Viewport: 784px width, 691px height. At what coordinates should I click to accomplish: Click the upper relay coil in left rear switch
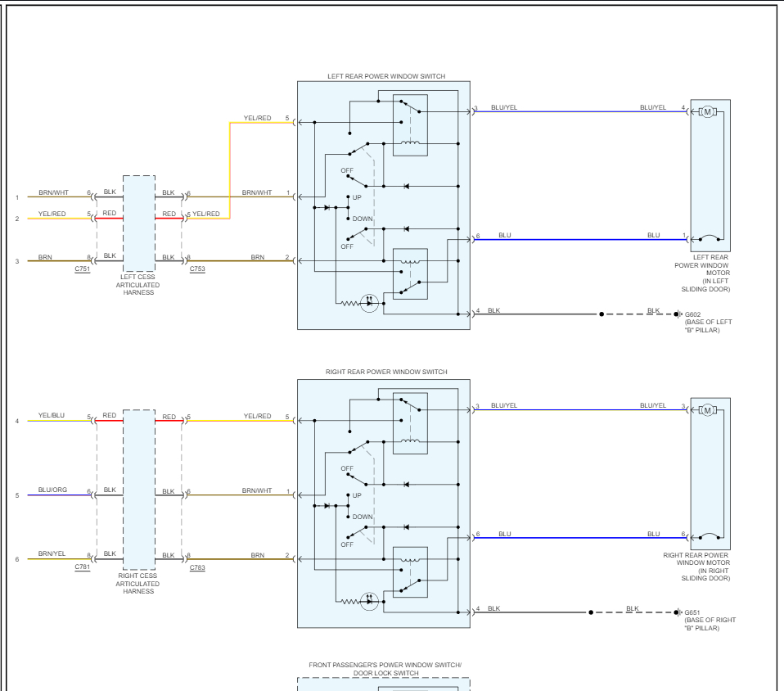click(x=410, y=143)
